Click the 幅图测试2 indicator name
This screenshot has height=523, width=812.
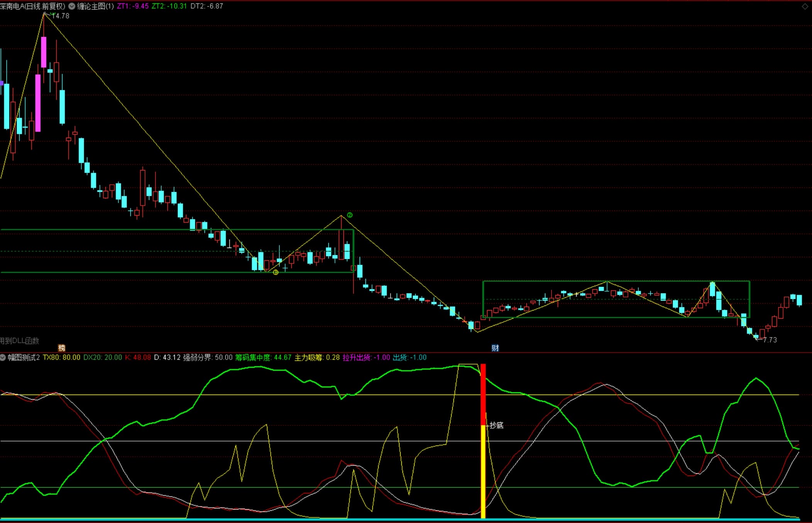pos(24,358)
